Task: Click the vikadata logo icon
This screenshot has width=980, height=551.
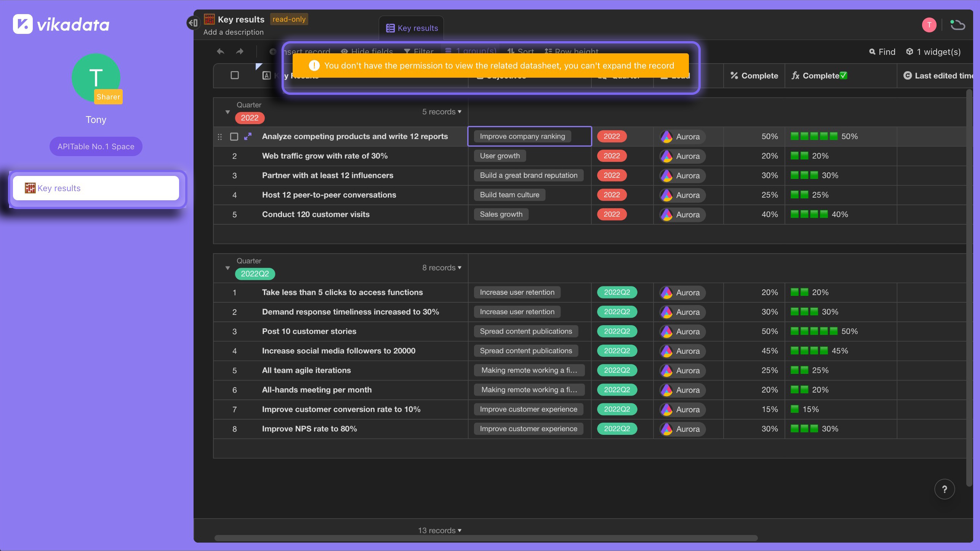Action: [x=22, y=24]
